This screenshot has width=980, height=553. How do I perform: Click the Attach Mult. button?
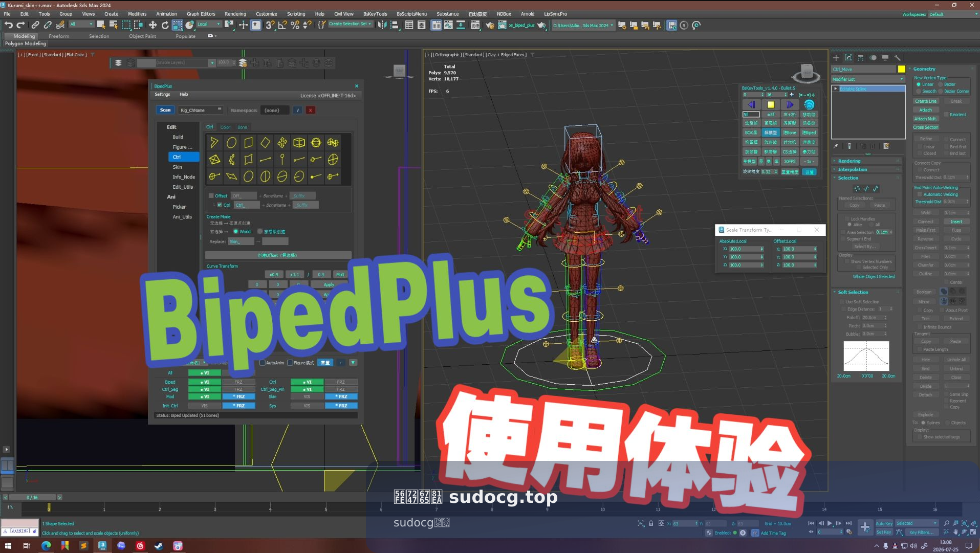pyautogui.click(x=925, y=119)
